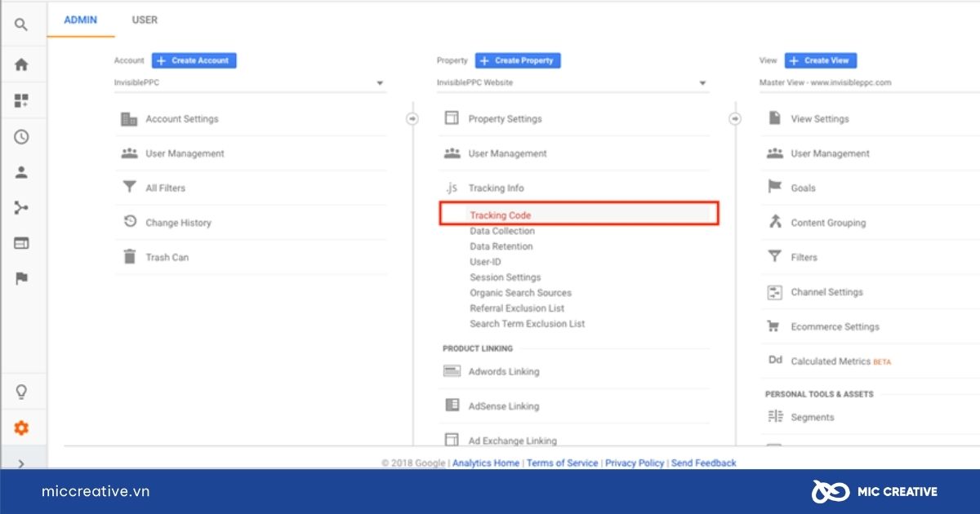
Task: Select Referral Exclusion List
Action: pyautogui.click(x=517, y=308)
